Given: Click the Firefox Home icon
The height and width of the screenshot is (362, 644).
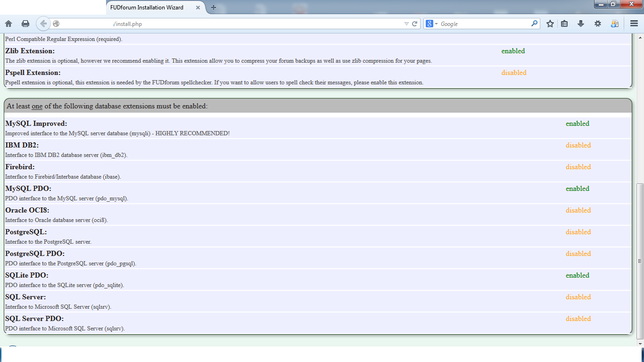Looking at the screenshot, I should 8,24.
